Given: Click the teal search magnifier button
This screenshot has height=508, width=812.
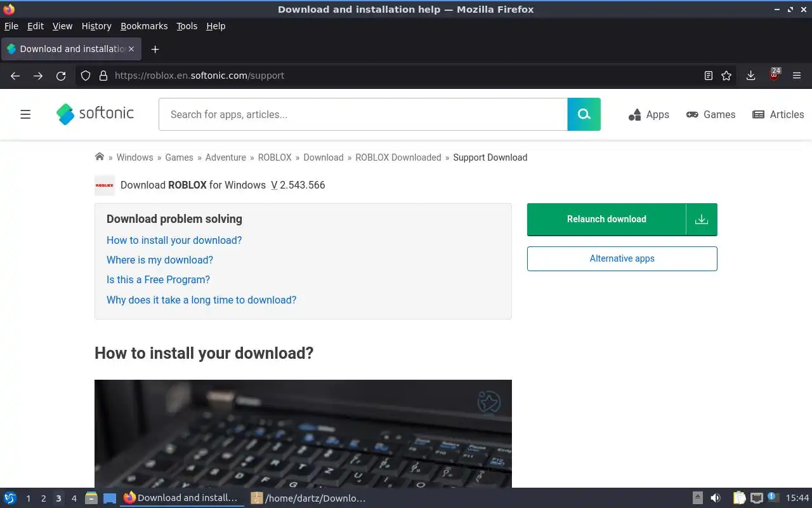Looking at the screenshot, I should pyautogui.click(x=584, y=114).
